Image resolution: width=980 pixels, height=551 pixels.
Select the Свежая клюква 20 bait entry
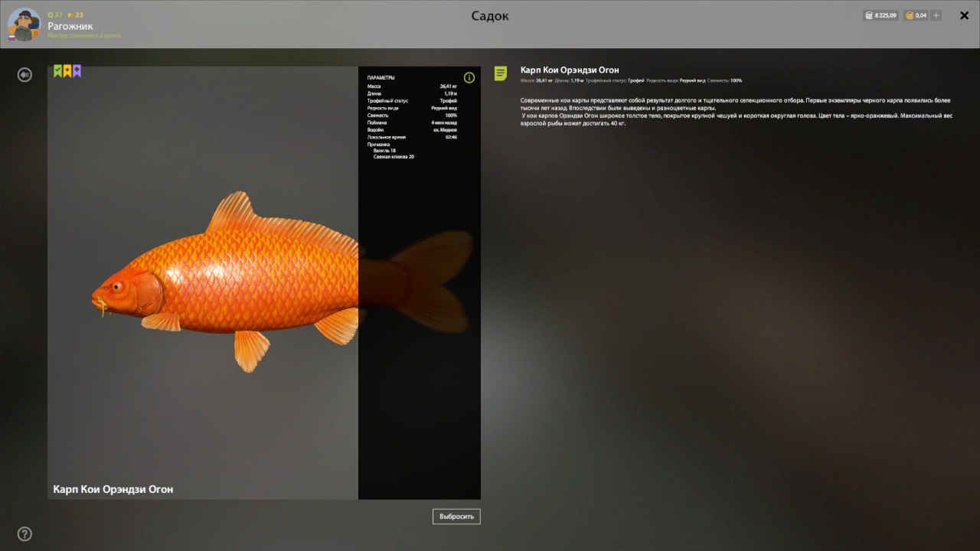(394, 157)
